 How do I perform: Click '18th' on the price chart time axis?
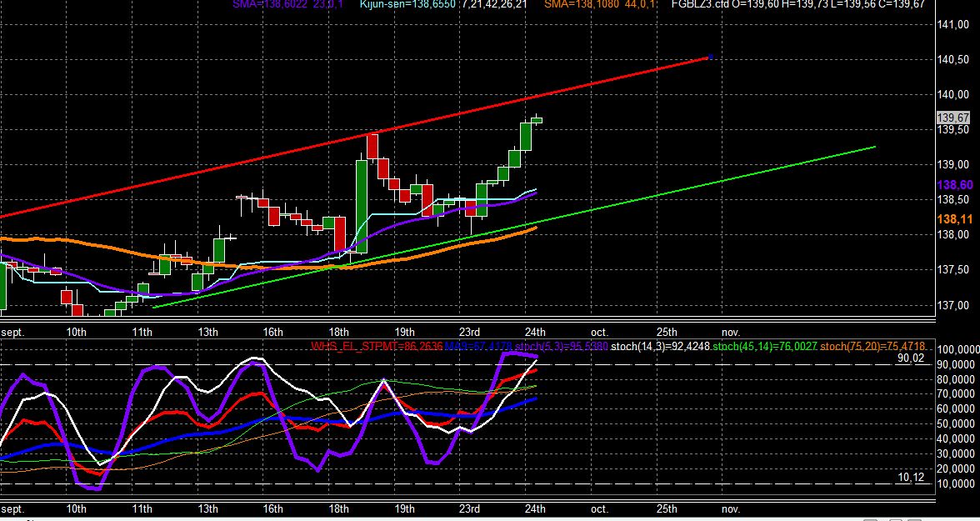pyautogui.click(x=338, y=332)
